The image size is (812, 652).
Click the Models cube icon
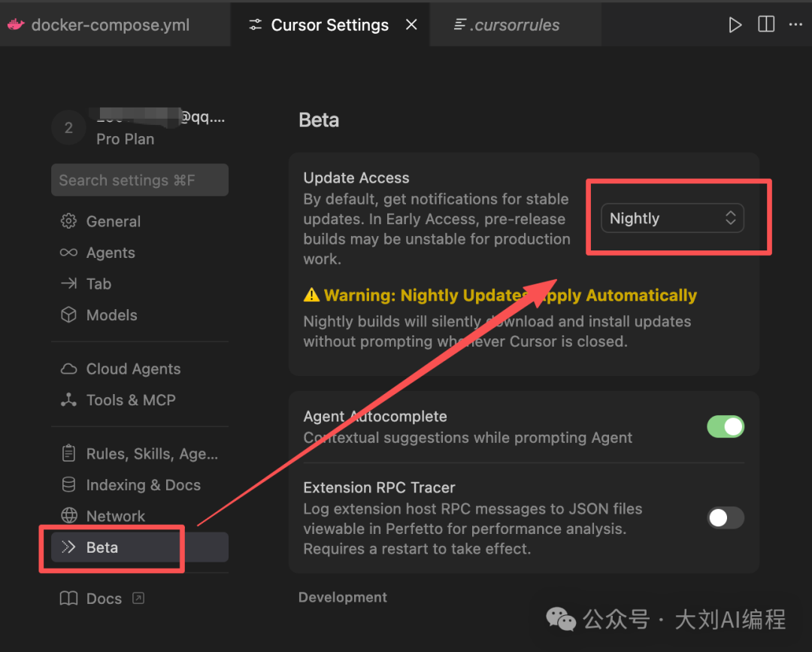69,315
